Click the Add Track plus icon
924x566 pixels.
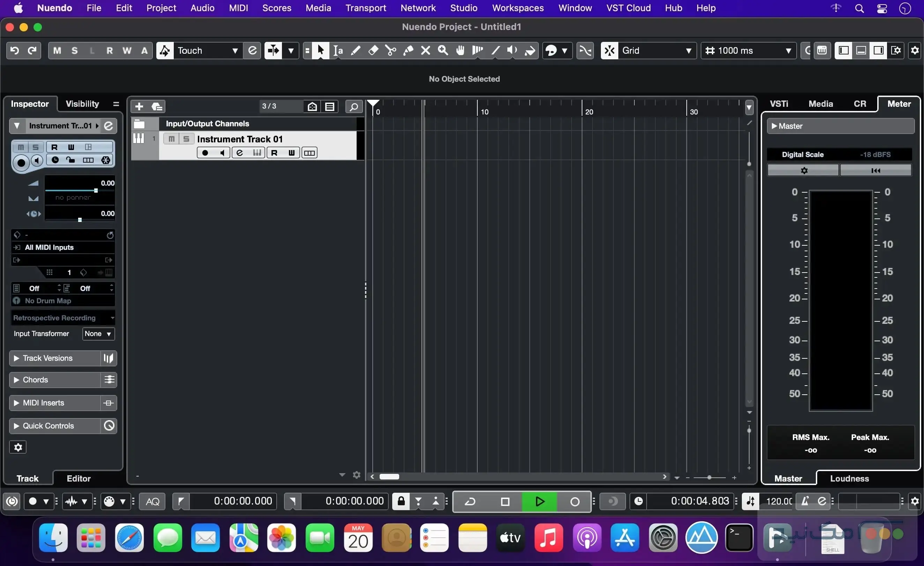pos(139,106)
